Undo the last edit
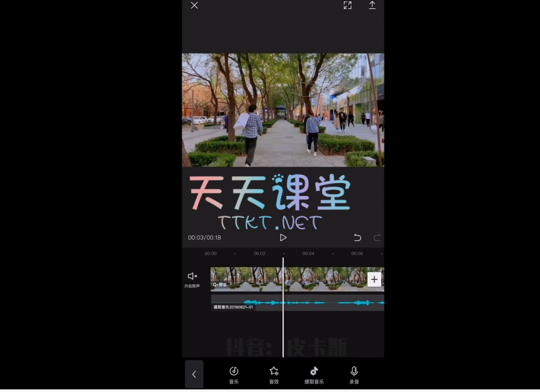The image size is (540, 392). [357, 238]
